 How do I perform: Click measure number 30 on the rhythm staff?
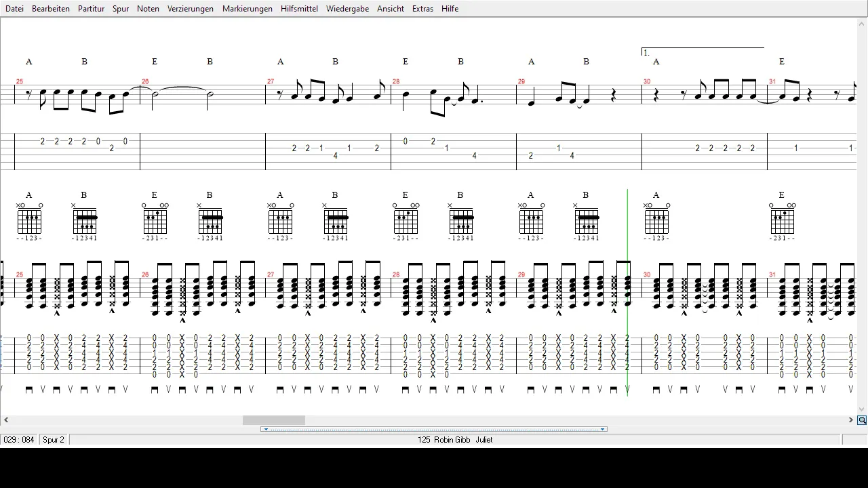(x=647, y=274)
